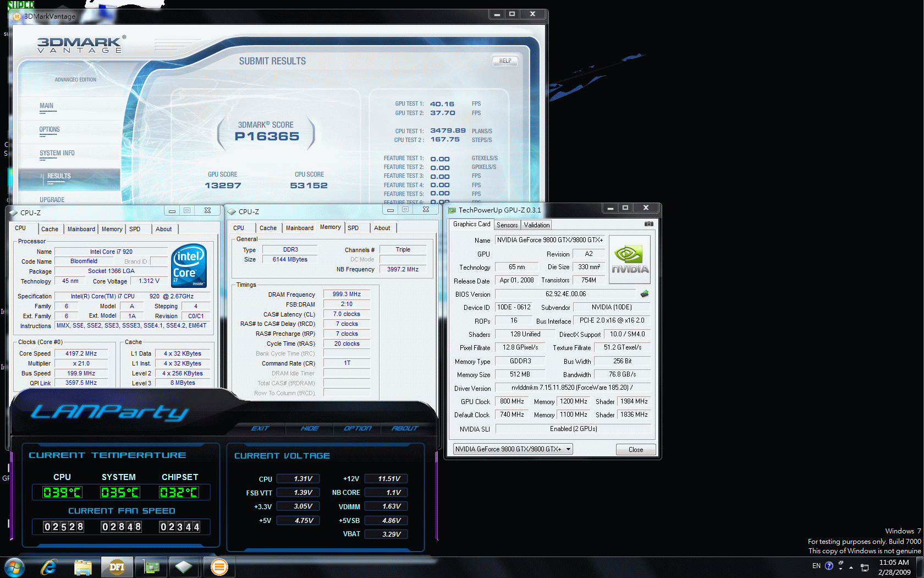Click the TechPowerUp GPU-Z title icon

coord(452,210)
